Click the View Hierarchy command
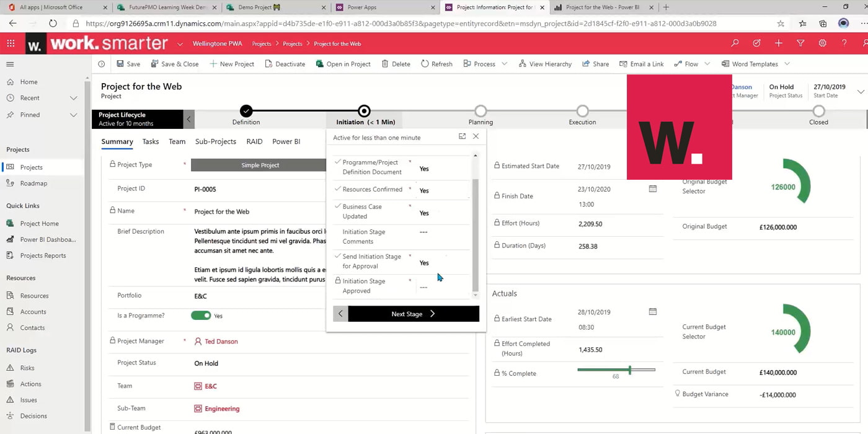The image size is (868, 434). (545, 64)
